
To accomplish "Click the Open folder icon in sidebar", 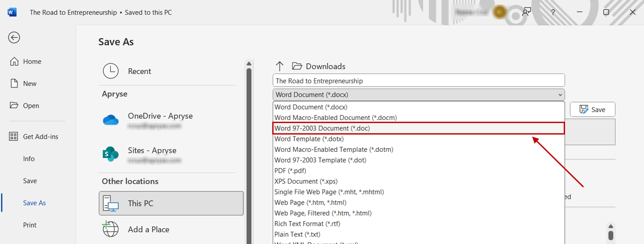I will coord(14,105).
